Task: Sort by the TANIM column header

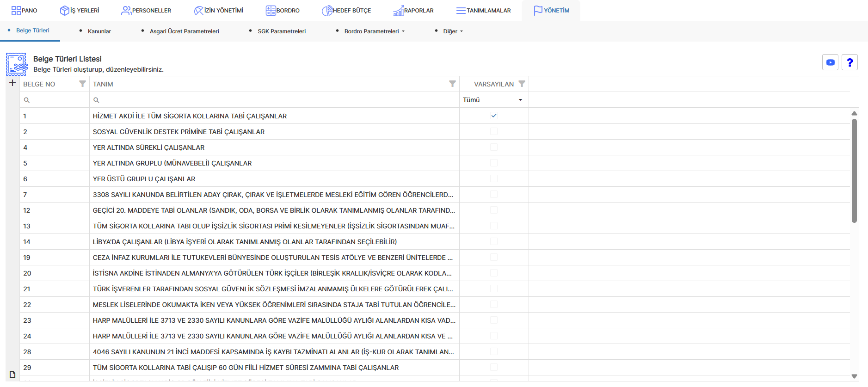Action: (103, 84)
